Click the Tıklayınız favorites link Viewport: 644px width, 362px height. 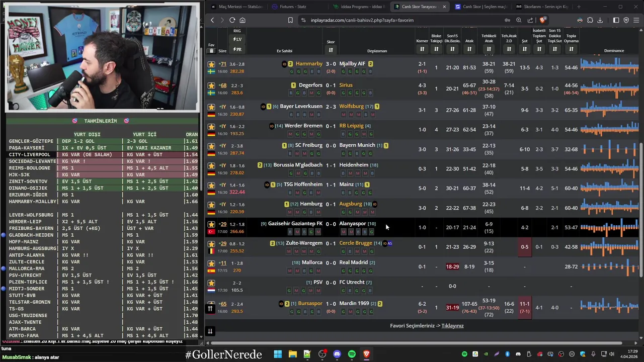point(452,326)
